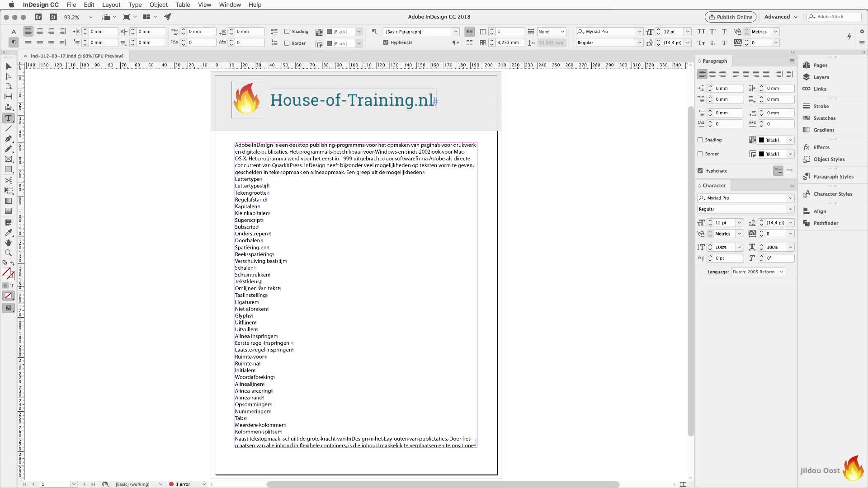Viewport: 868px width, 488px height.
Task: Open zoom level dropdown 93,2%
Action: pos(91,17)
